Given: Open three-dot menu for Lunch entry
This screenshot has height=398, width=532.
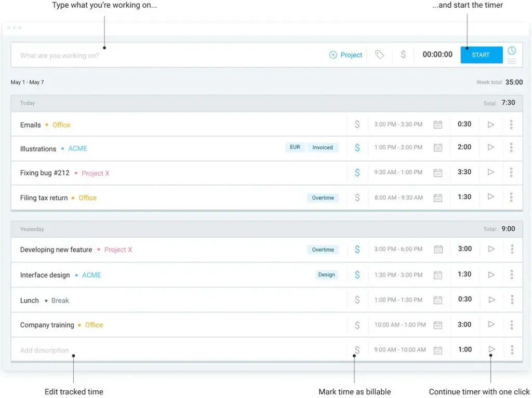Looking at the screenshot, I should [512, 300].
